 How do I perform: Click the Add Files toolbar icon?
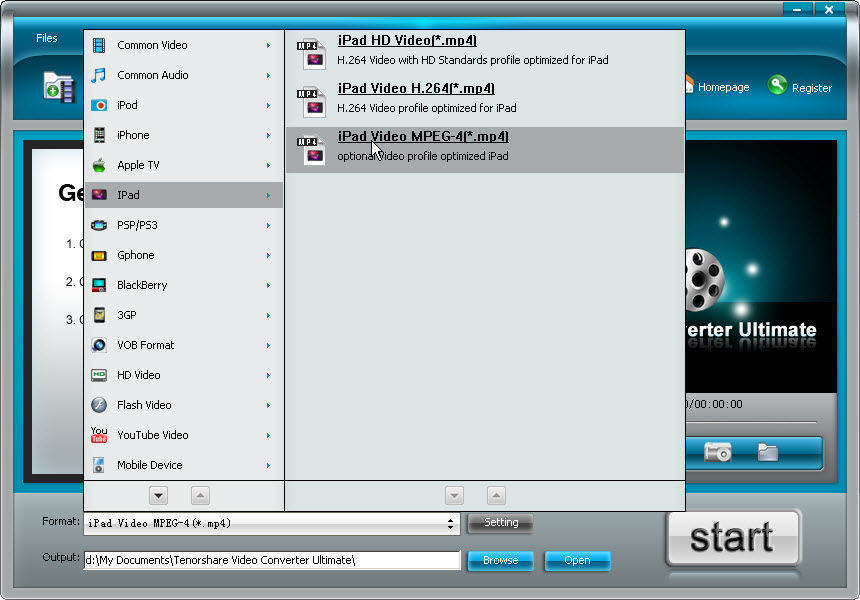point(59,87)
